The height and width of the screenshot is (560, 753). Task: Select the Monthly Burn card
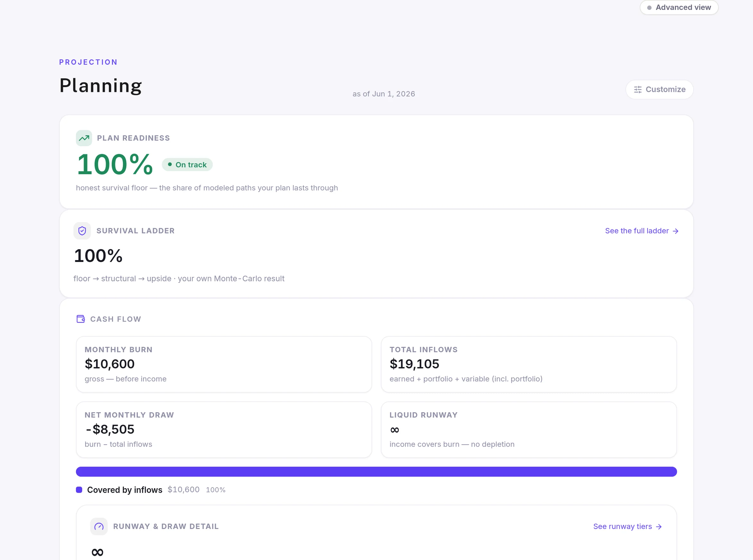[224, 364]
